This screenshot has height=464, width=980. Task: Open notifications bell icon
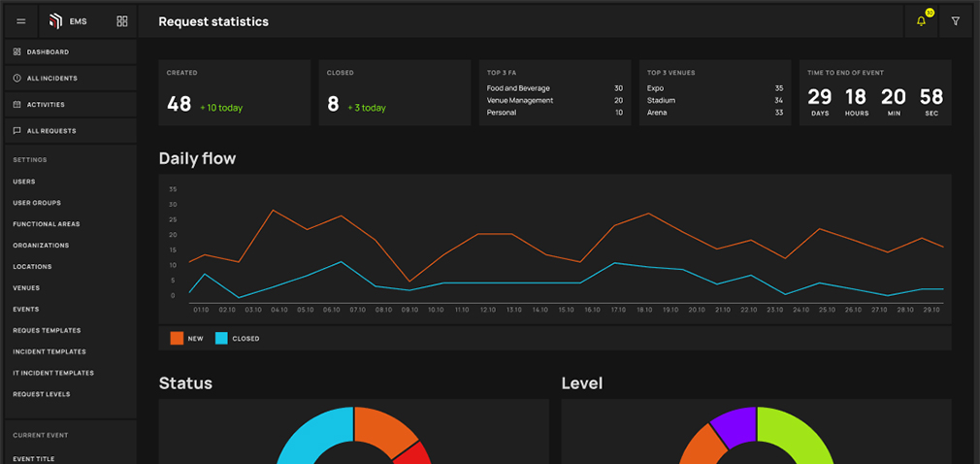(921, 21)
